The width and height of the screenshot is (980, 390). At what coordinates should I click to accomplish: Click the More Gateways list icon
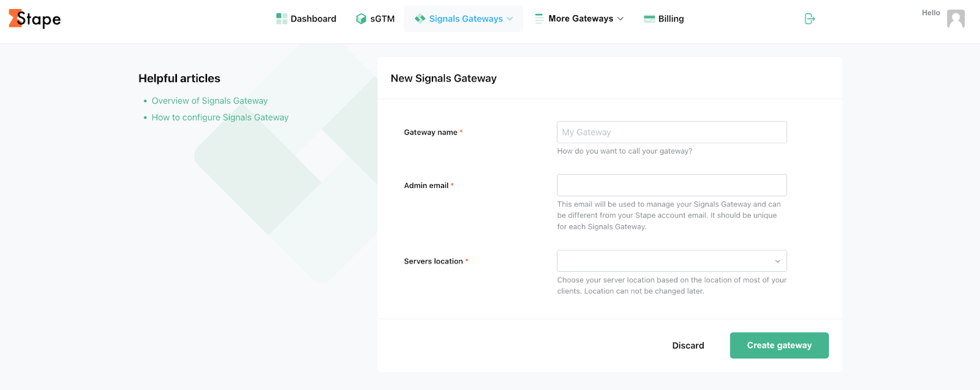tap(539, 19)
